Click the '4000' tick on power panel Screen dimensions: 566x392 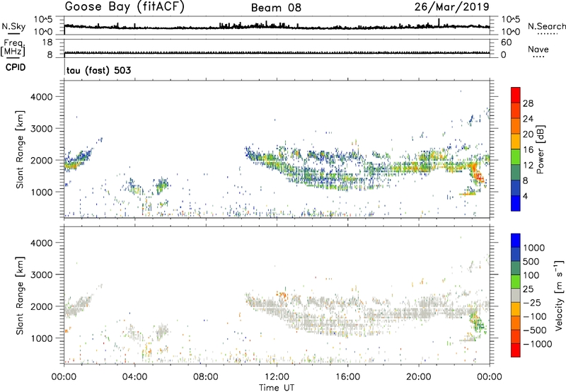[x=42, y=97]
